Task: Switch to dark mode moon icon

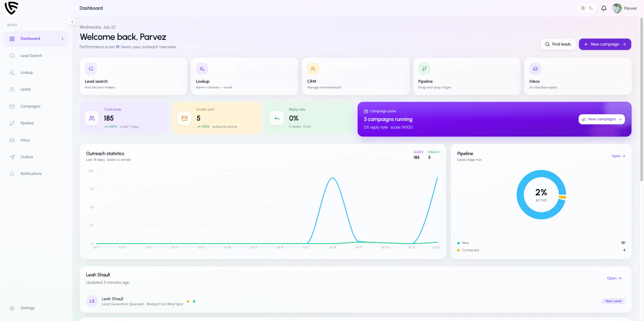Action: [591, 8]
